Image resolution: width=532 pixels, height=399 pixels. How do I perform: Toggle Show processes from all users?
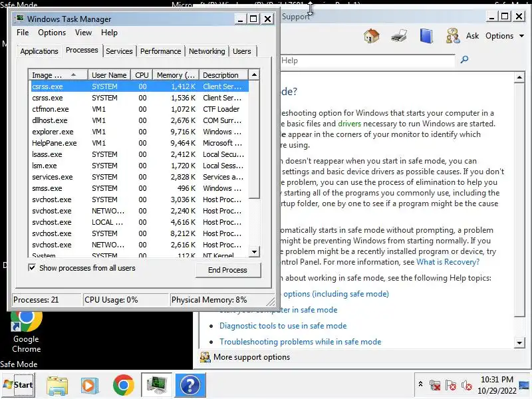pyautogui.click(x=32, y=268)
